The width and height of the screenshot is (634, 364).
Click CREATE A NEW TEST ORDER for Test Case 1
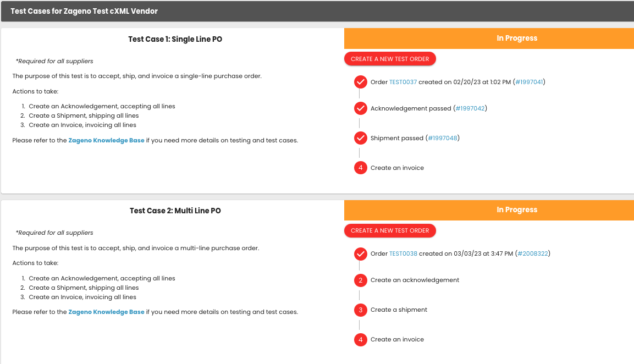click(x=390, y=58)
